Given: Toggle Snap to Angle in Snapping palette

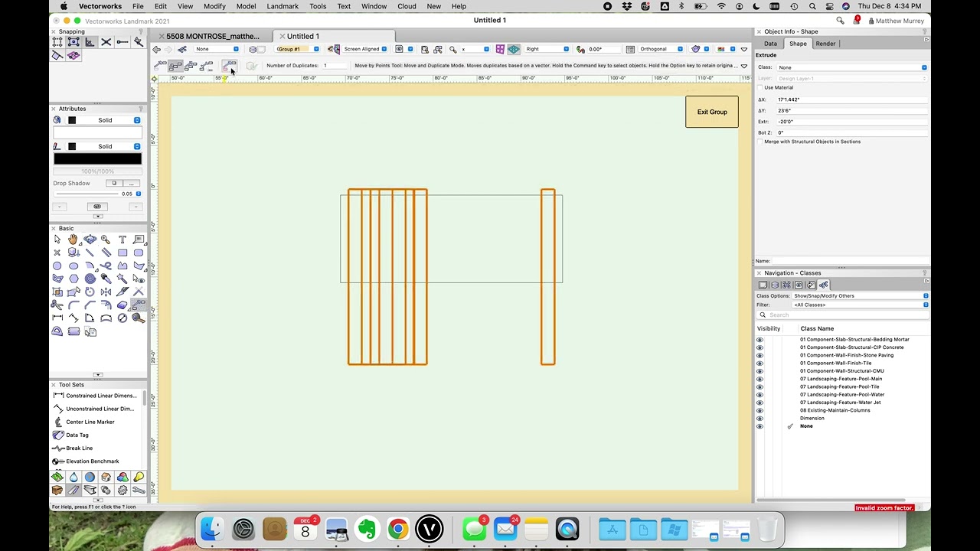Looking at the screenshot, I should pos(90,42).
